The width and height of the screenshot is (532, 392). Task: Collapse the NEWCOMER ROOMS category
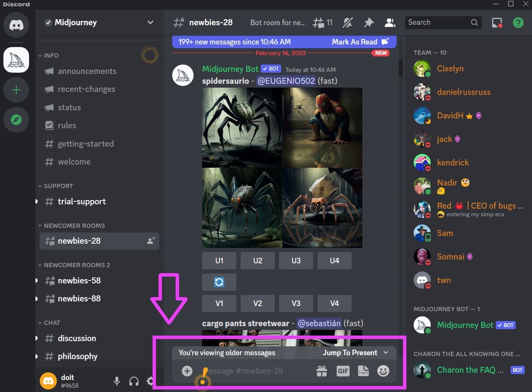click(71, 226)
